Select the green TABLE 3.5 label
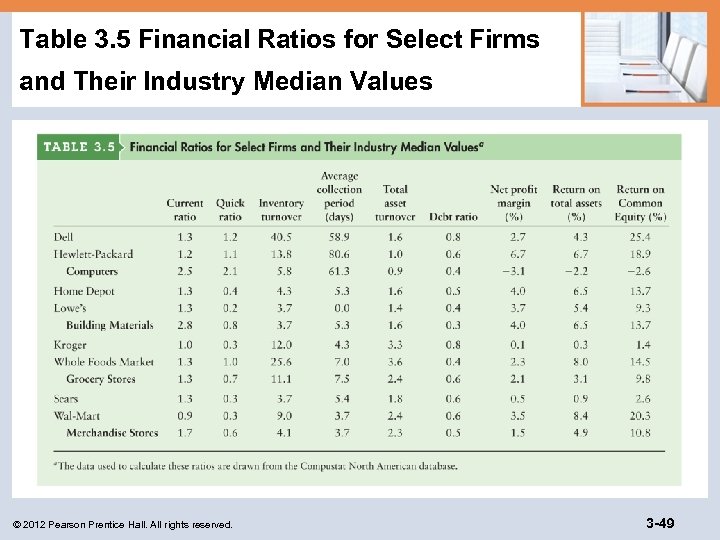 click(x=80, y=147)
